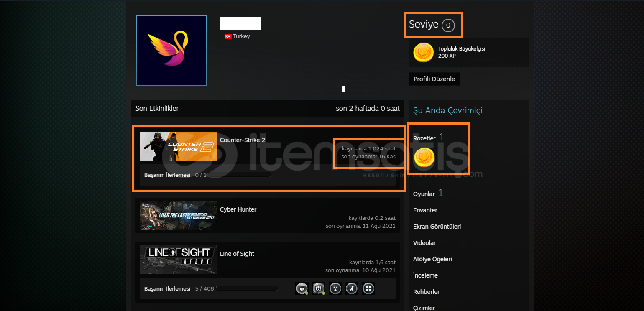Open the Cyber Hunter title link

point(238,209)
